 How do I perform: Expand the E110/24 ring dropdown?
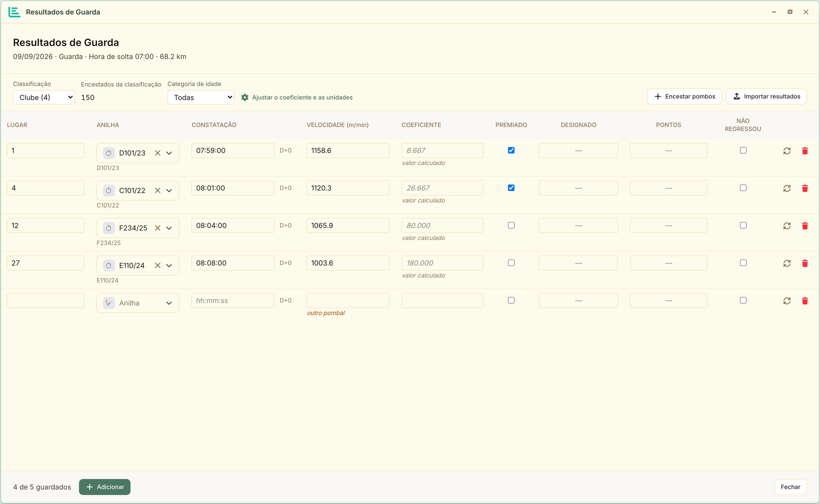tap(169, 265)
